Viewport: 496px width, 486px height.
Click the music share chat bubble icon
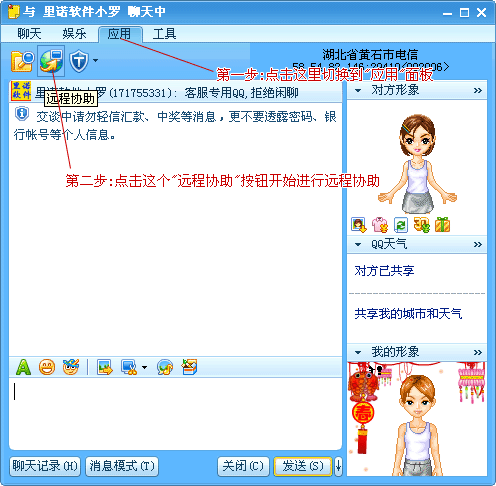click(165, 367)
